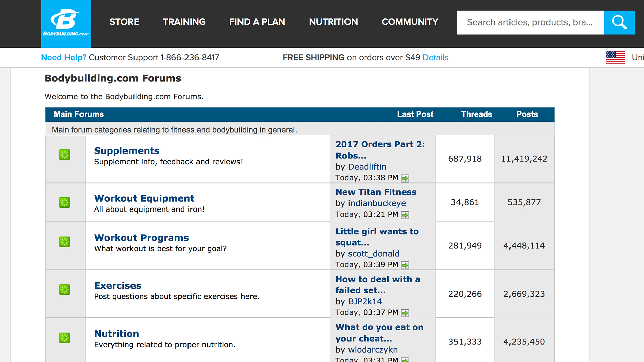Click the Supplements forum status icon

pyautogui.click(x=65, y=155)
